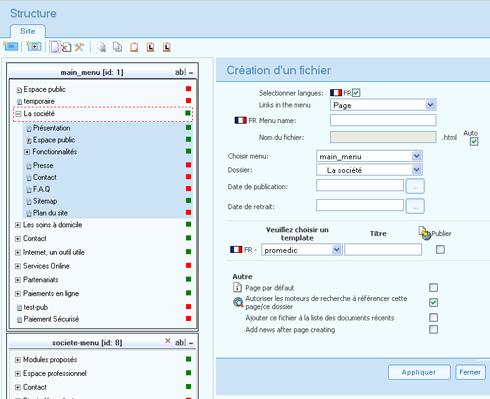Viewport: 490px width, 399px height.
Task: Uncheck the Auto filename checkbox
Action: [474, 141]
